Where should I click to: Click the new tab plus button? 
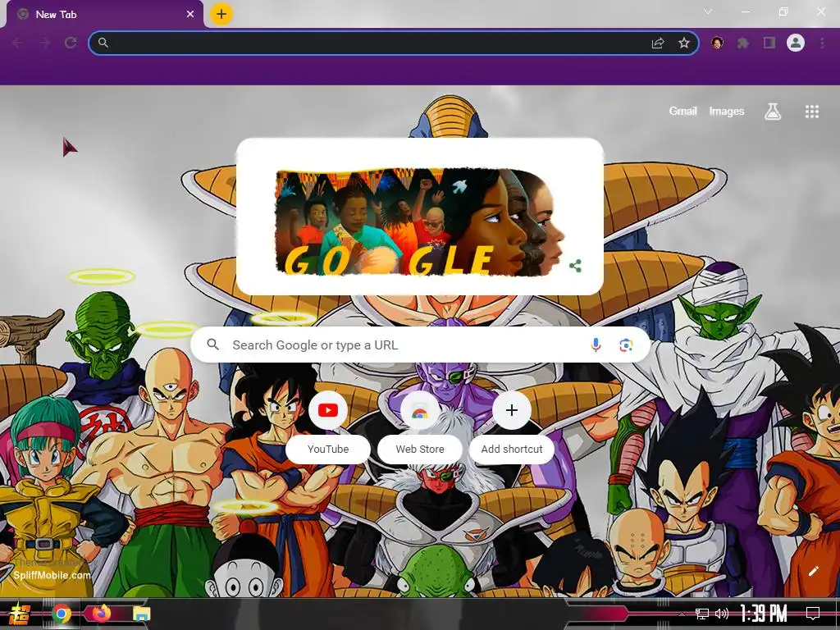[221, 14]
